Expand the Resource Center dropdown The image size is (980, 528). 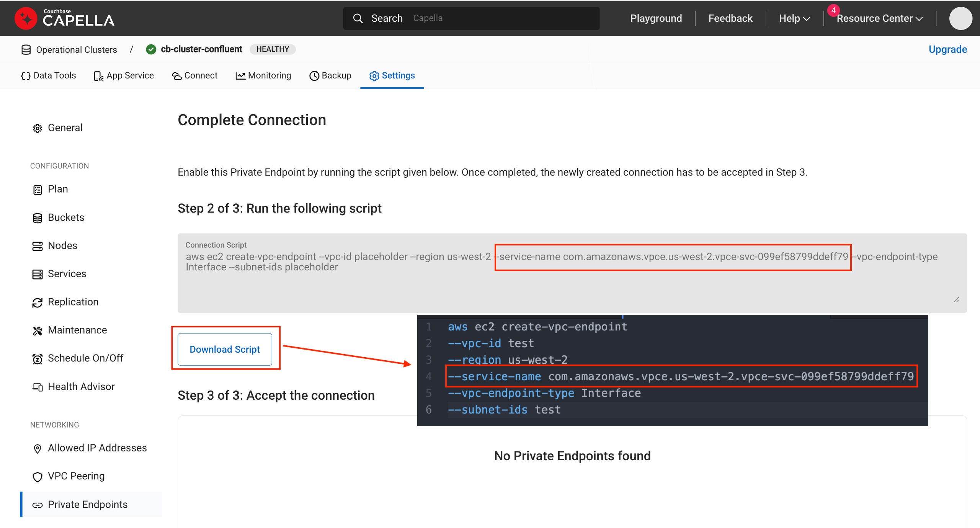point(880,18)
